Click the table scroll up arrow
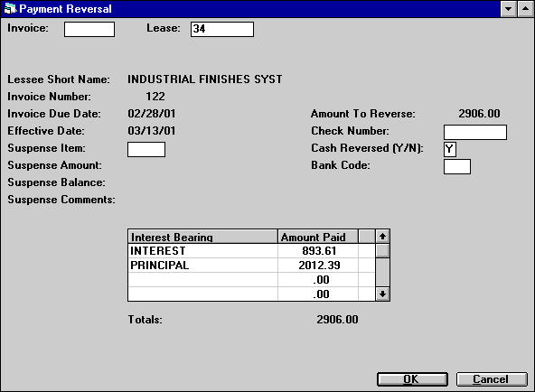Image resolution: width=535 pixels, height=392 pixels. [x=382, y=237]
